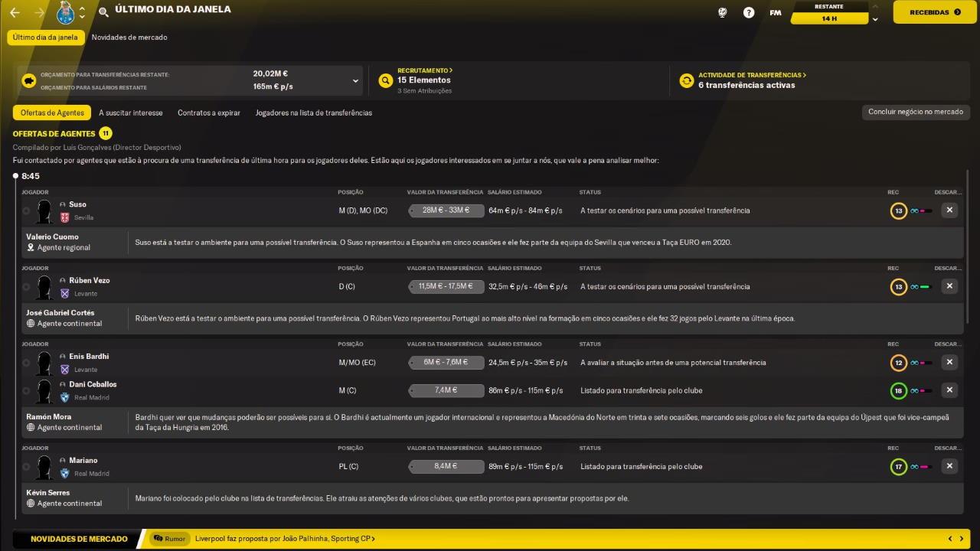Click Mariano's recommendation rating 17
Screen dimensions: 980x551
898,466
